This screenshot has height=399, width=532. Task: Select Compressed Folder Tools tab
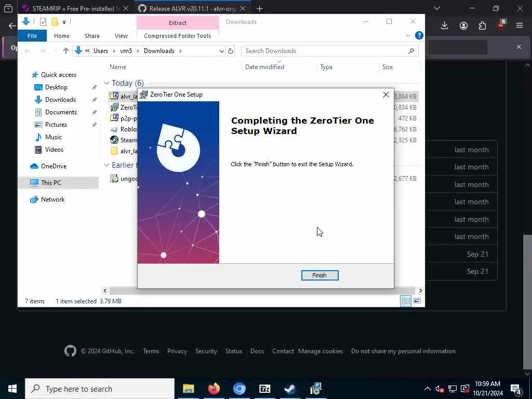click(178, 36)
